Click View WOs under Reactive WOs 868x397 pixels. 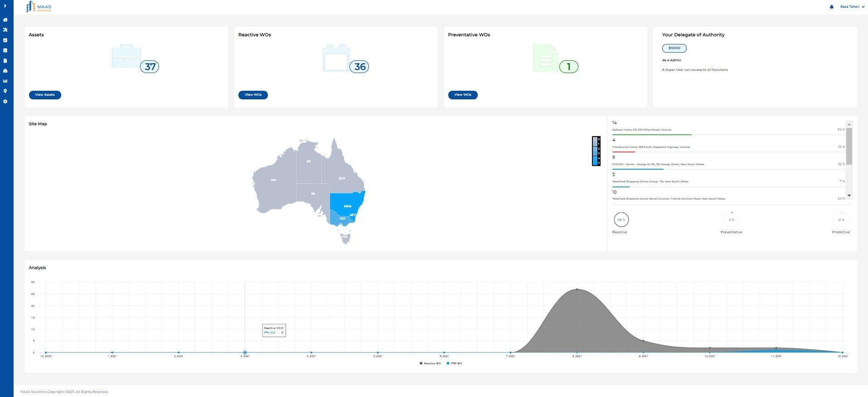point(253,95)
